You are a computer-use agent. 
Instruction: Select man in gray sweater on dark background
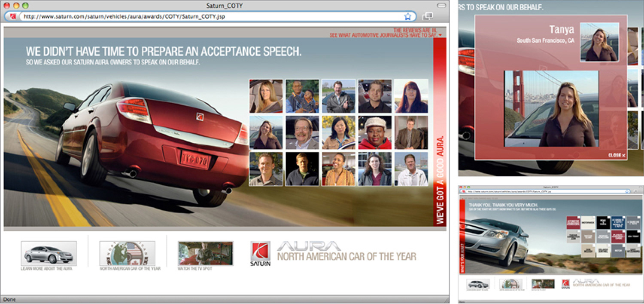pos(302,169)
